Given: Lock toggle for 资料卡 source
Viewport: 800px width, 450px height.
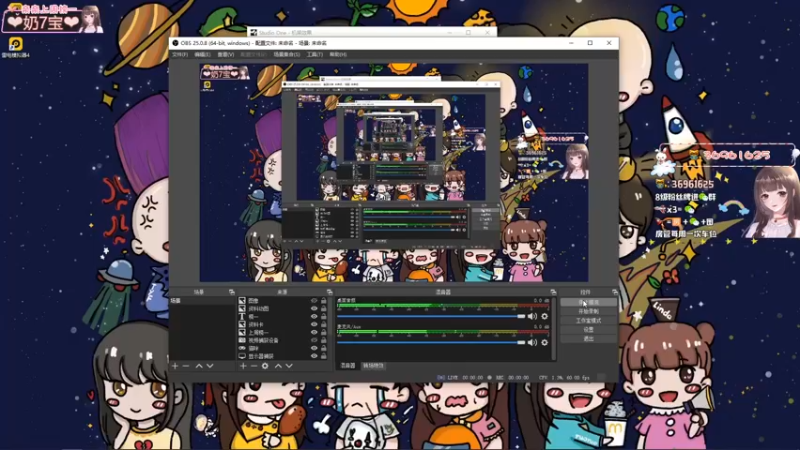Looking at the screenshot, I should tap(323, 324).
